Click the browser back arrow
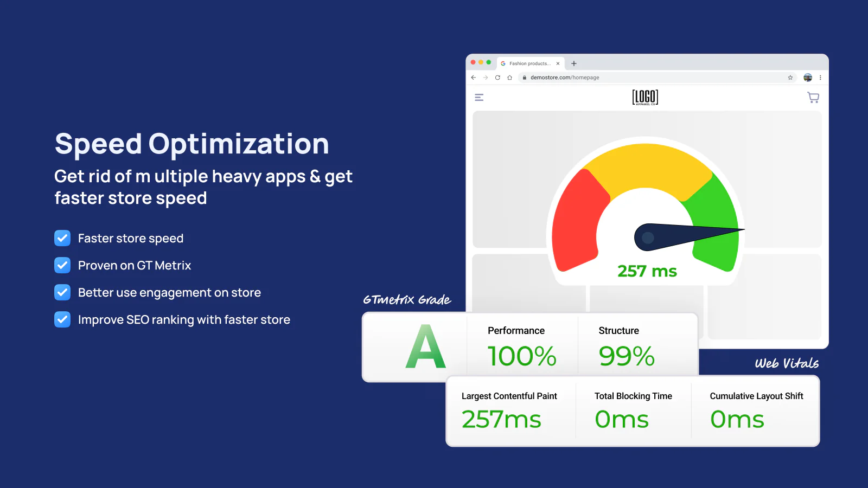This screenshot has width=868, height=488. (x=474, y=78)
